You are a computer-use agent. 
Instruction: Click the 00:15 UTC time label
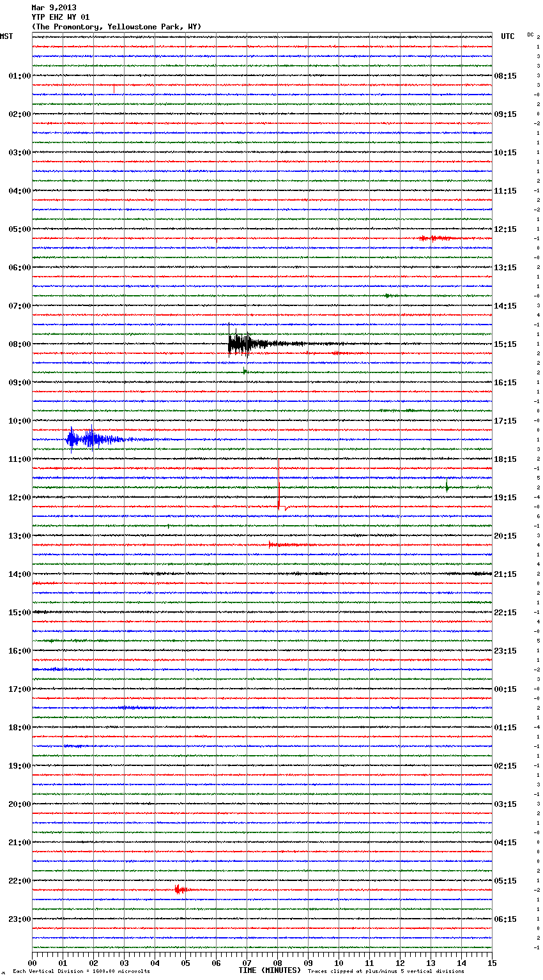(x=505, y=689)
